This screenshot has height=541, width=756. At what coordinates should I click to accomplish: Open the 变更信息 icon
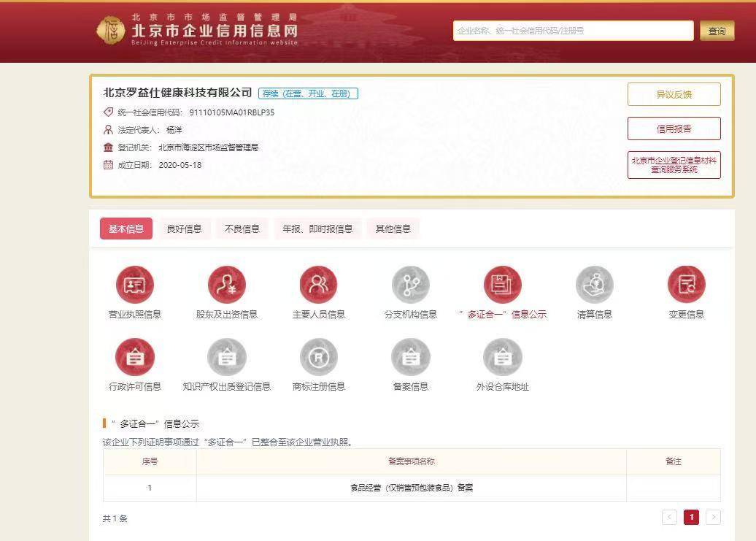click(x=686, y=285)
